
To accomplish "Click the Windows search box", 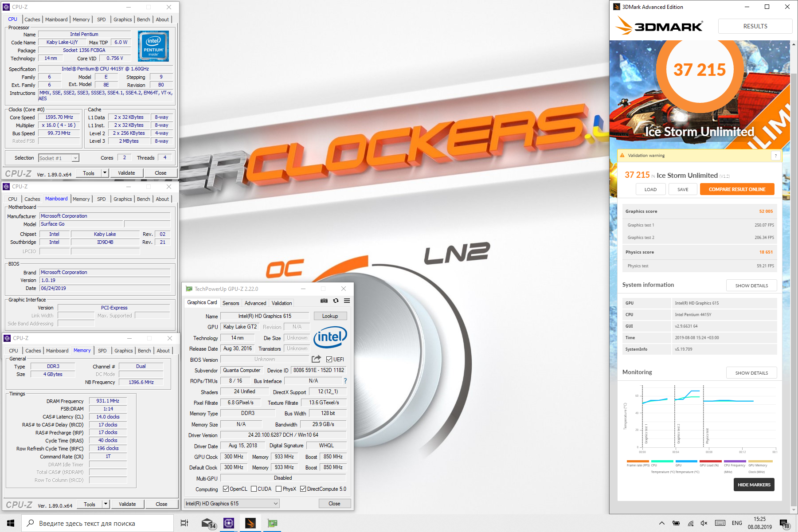I will tap(98, 523).
